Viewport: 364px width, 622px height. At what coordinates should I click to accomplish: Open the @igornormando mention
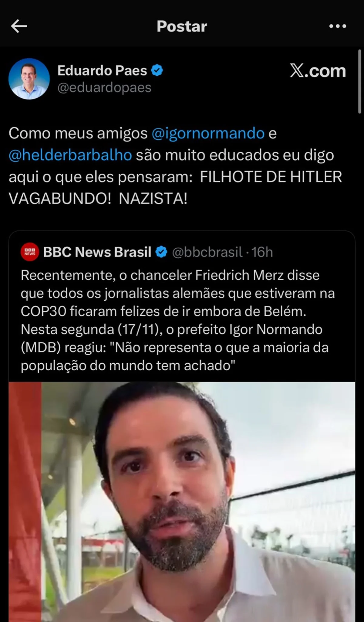pos(208,133)
